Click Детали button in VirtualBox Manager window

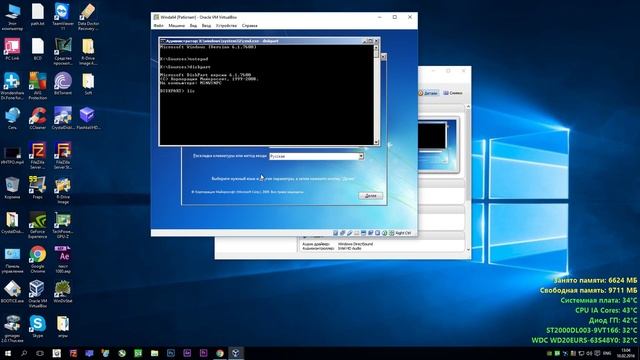(x=428, y=93)
